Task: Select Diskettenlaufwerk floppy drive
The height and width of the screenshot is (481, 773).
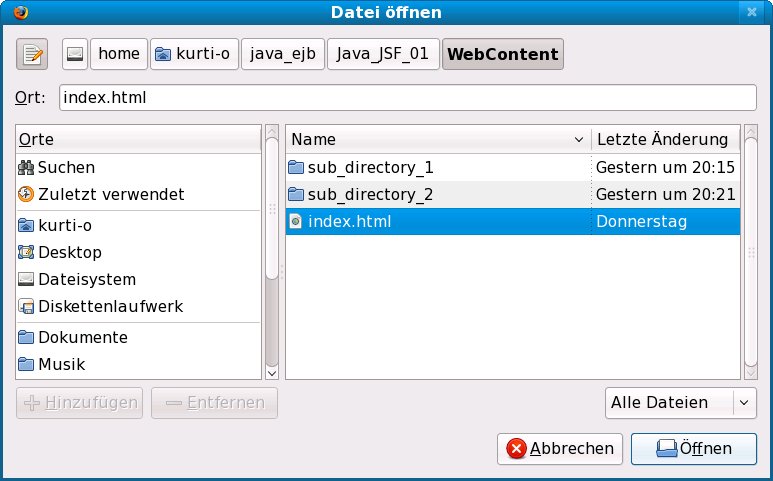Action: pyautogui.click(x=110, y=306)
